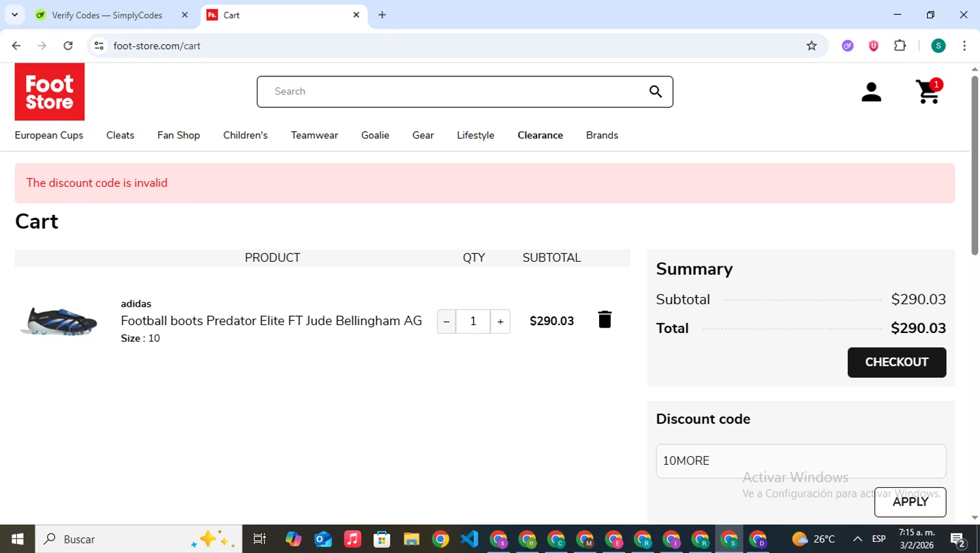This screenshot has height=553, width=980.
Task: Open Microsoft Store from the taskbar
Action: [x=382, y=539]
